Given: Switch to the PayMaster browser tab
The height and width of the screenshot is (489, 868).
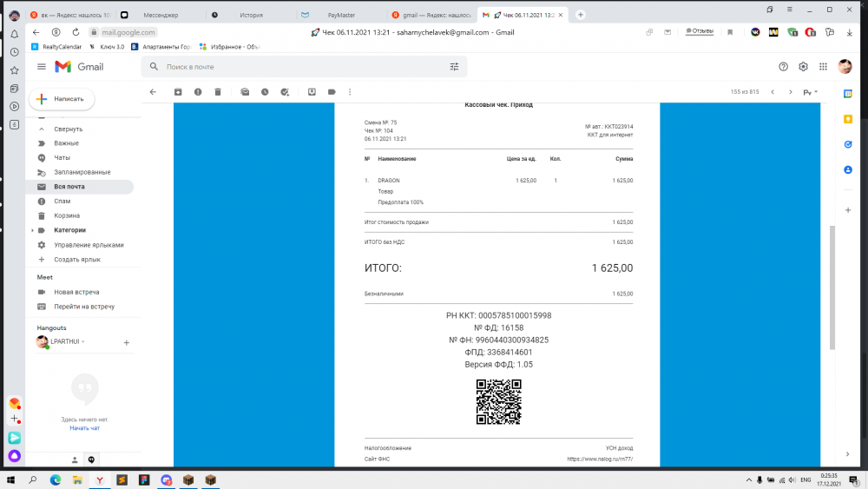Looking at the screenshot, I should coord(341,15).
